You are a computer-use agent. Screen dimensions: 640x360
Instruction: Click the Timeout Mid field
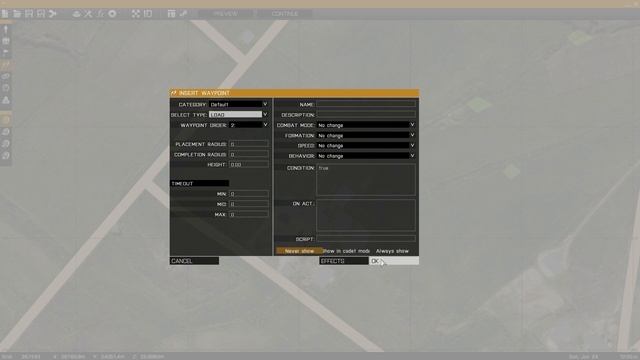pyautogui.click(x=249, y=204)
